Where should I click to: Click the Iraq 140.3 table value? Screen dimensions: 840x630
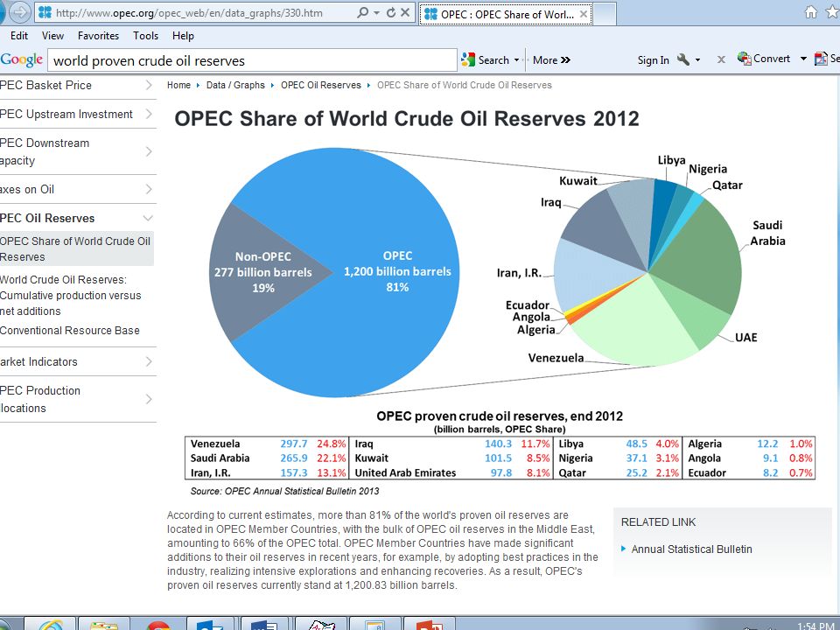[x=498, y=444]
